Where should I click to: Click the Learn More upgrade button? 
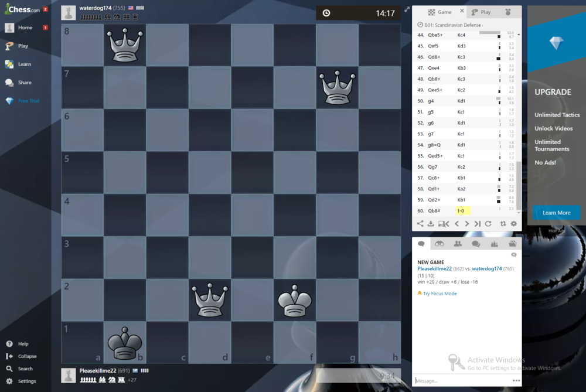tap(556, 213)
